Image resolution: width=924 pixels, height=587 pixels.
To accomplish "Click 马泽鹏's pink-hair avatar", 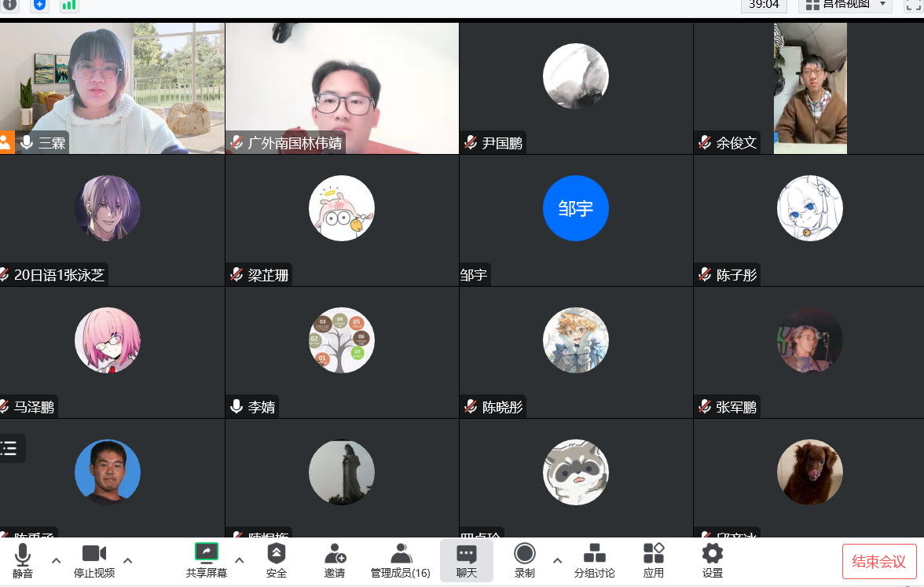I will point(108,340).
